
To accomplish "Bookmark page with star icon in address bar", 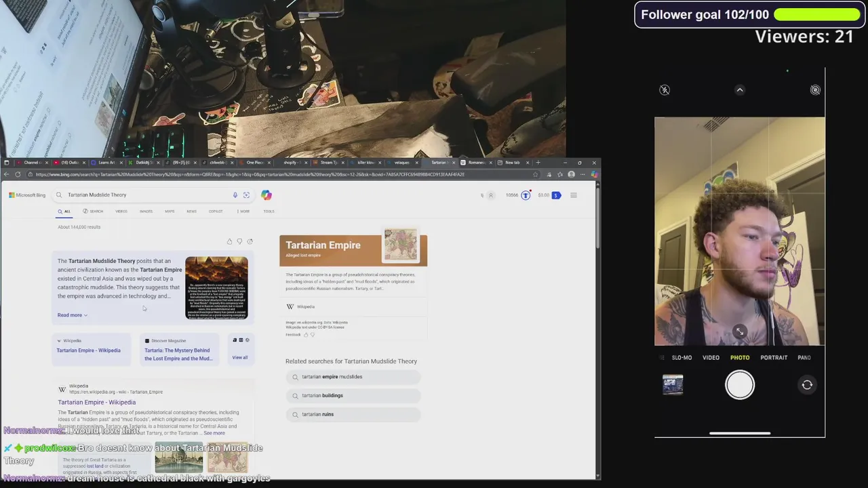I will (x=536, y=174).
